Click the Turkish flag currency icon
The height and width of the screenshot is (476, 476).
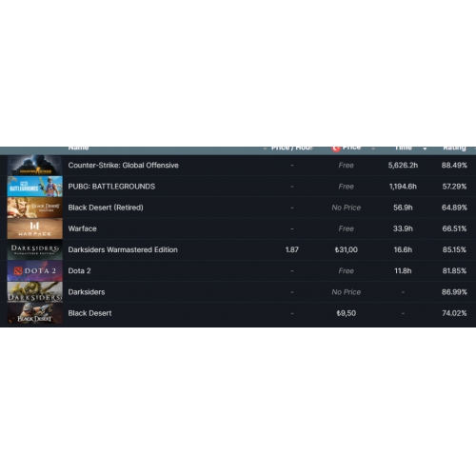pos(336,149)
